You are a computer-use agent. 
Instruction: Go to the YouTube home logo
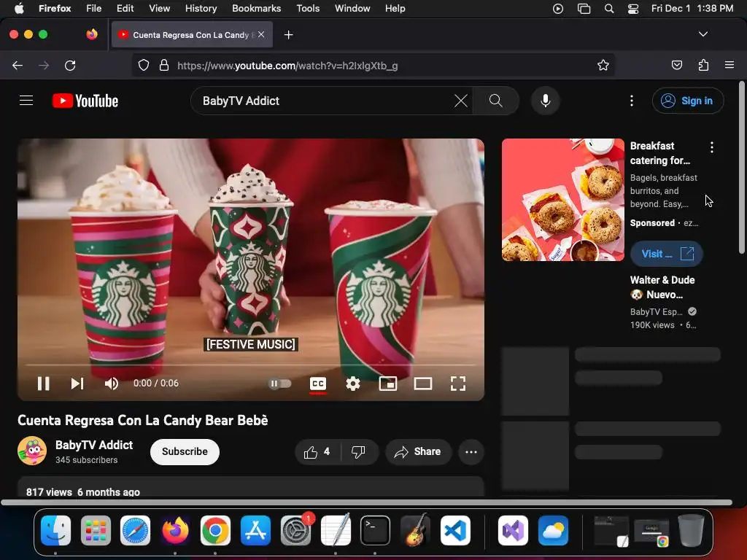click(x=85, y=101)
